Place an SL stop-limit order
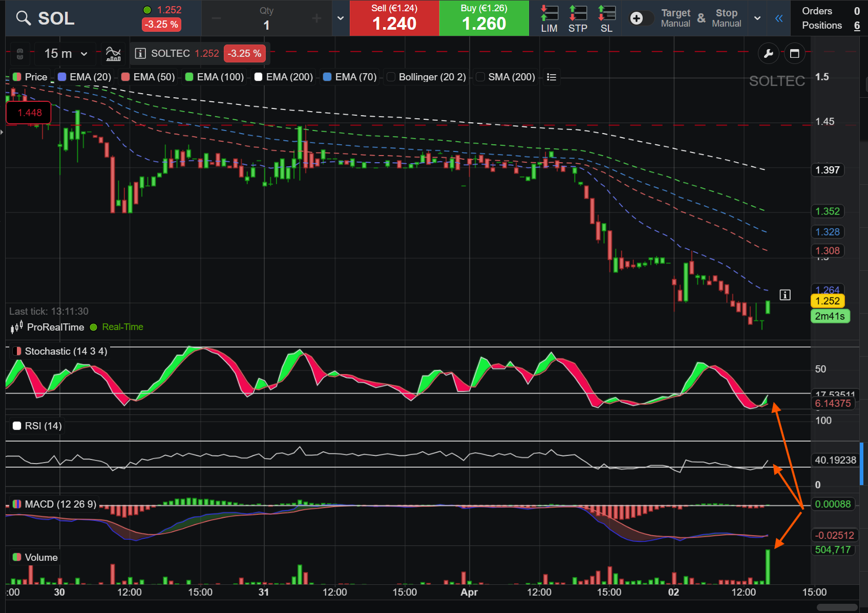868x613 pixels. pos(606,19)
